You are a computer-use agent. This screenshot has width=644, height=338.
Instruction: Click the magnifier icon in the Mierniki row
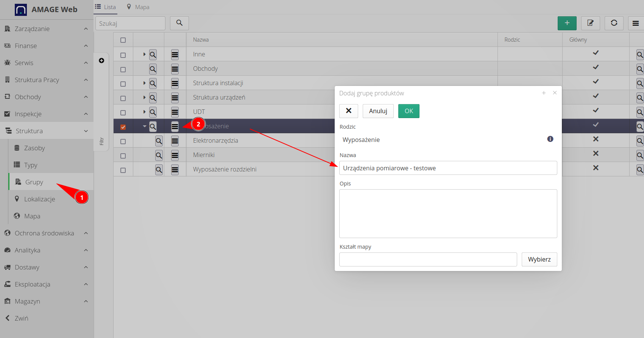tap(159, 155)
